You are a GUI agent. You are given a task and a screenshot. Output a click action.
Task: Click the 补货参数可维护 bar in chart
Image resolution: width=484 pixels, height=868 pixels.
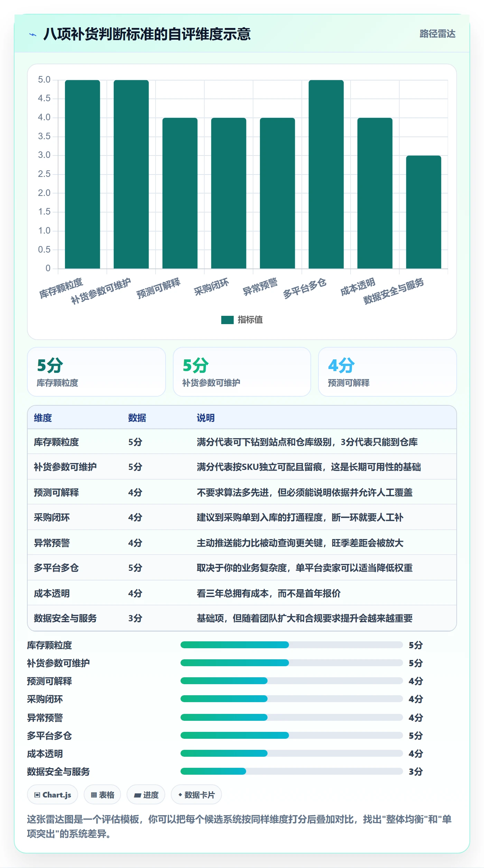131,174
